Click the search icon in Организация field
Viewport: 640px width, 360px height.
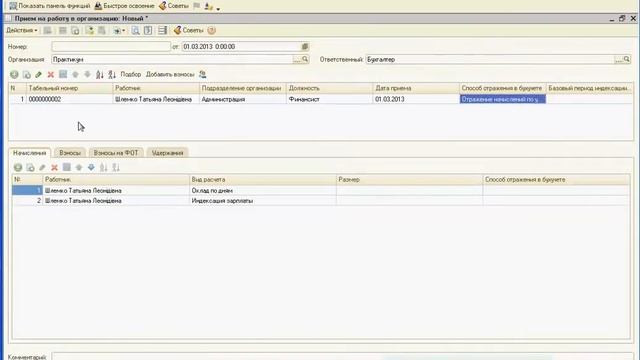[x=305, y=60]
